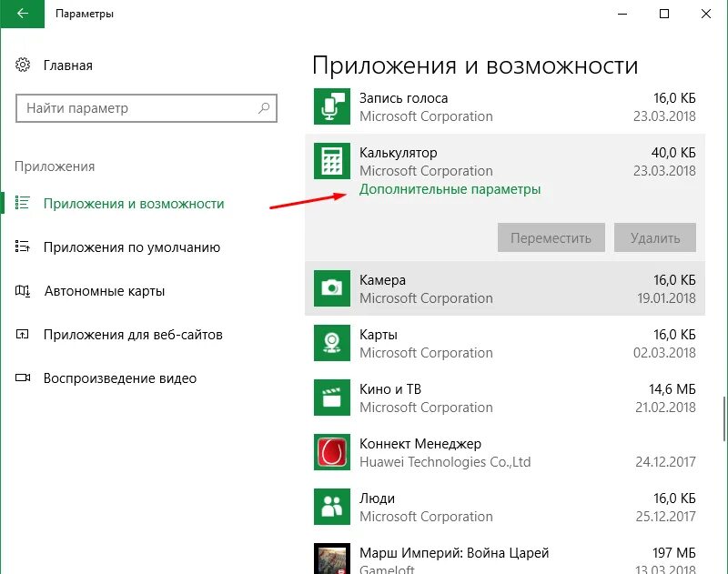Screen dimensions: 728x574
Task: Select Приложения для веб-сайтов in sidebar
Action: click(133, 335)
